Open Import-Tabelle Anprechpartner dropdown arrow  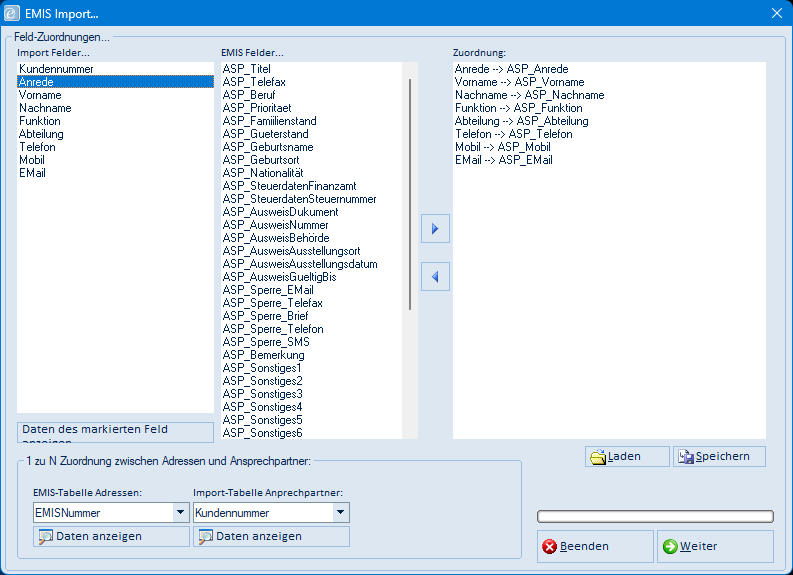(x=340, y=512)
